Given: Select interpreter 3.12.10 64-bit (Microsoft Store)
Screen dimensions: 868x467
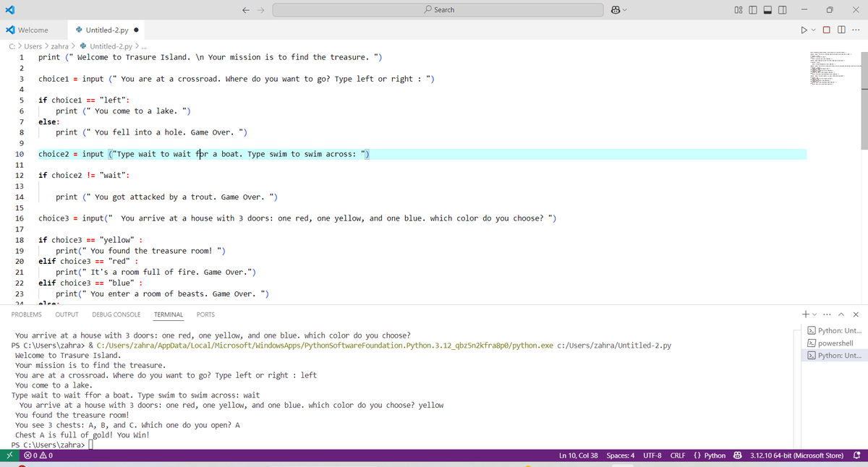Looking at the screenshot, I should pos(796,456).
